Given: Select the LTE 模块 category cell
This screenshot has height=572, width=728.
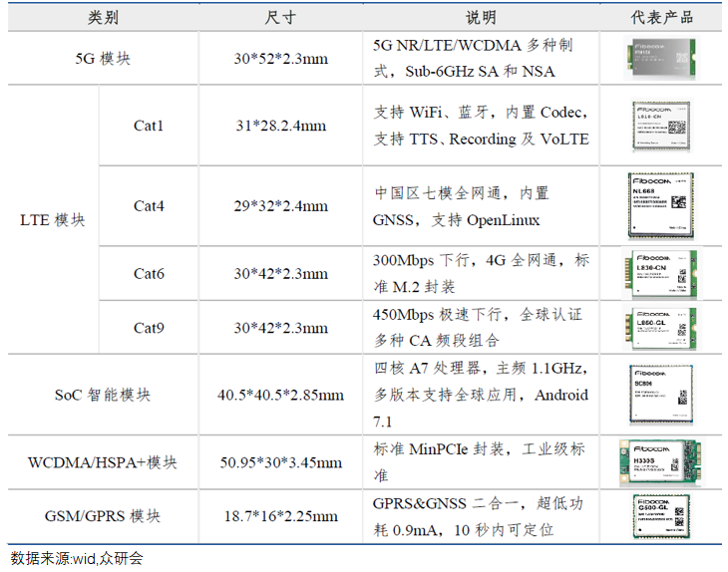Looking at the screenshot, I should point(53,219).
